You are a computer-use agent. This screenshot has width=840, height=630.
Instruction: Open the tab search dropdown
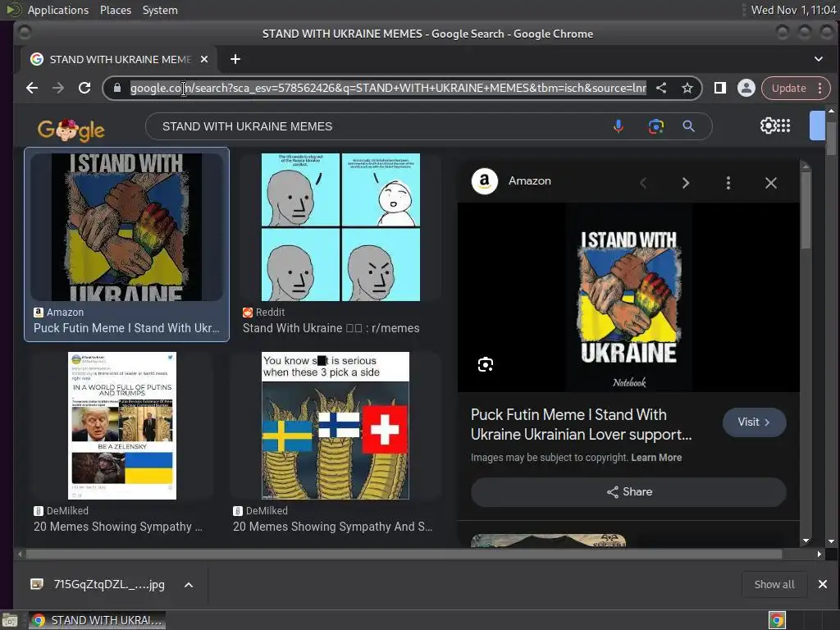(x=819, y=59)
